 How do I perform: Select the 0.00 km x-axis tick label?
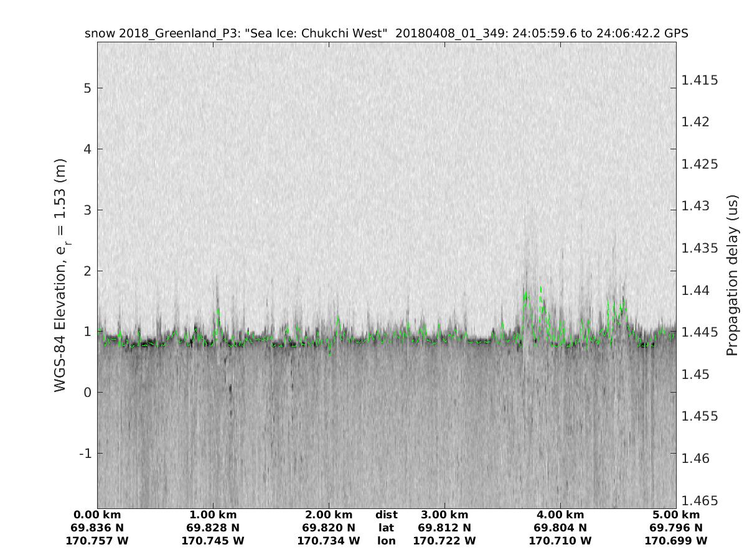(x=97, y=515)
